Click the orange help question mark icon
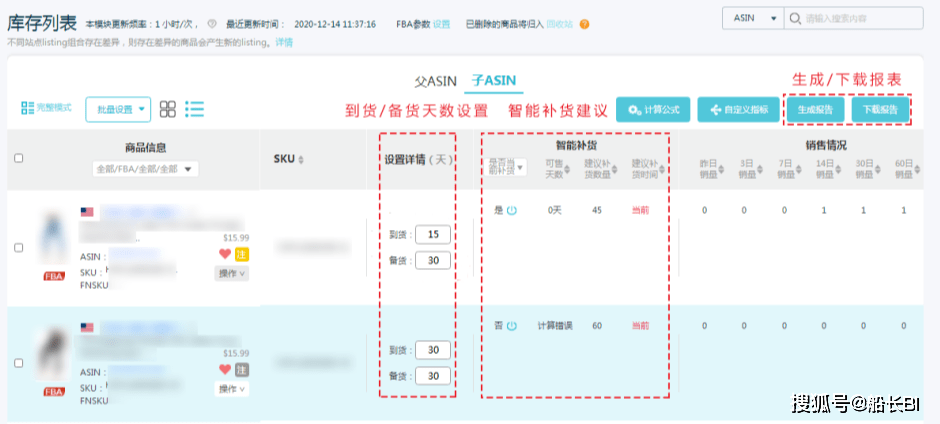 click(x=584, y=24)
